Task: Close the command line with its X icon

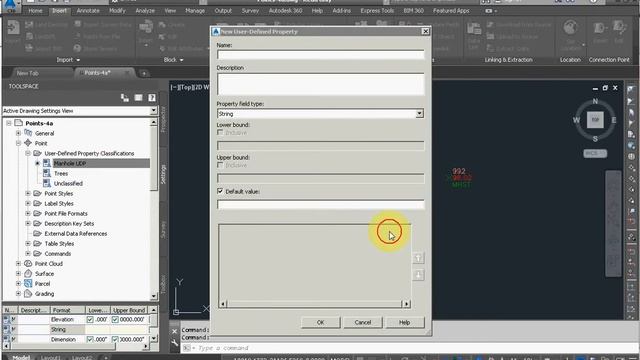Action: tap(175, 331)
